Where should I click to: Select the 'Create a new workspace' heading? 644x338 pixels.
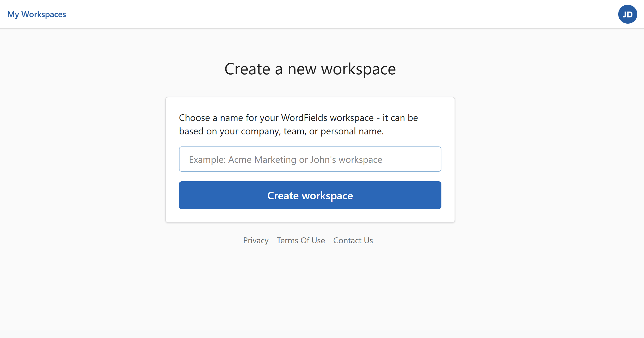310,69
